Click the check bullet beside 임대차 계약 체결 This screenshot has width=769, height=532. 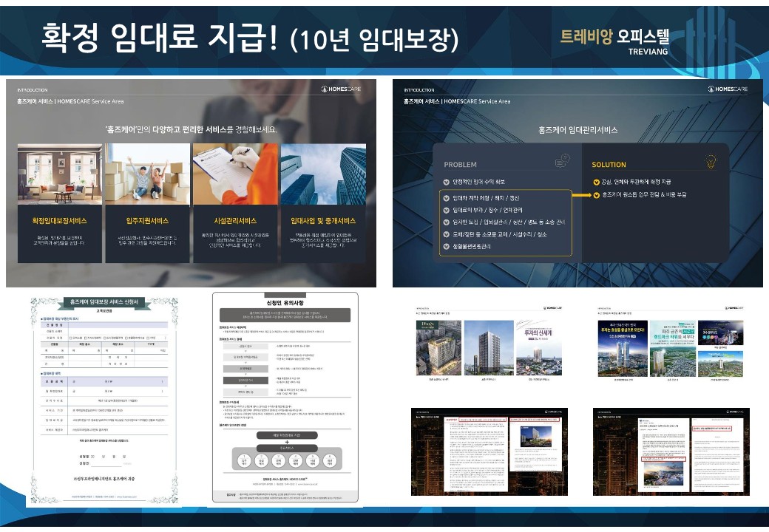446,198
